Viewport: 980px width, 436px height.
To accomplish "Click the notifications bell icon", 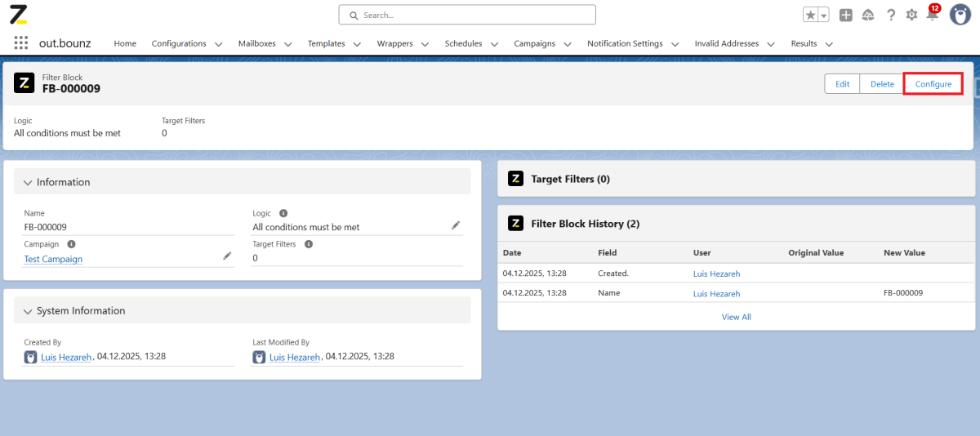I will (932, 15).
